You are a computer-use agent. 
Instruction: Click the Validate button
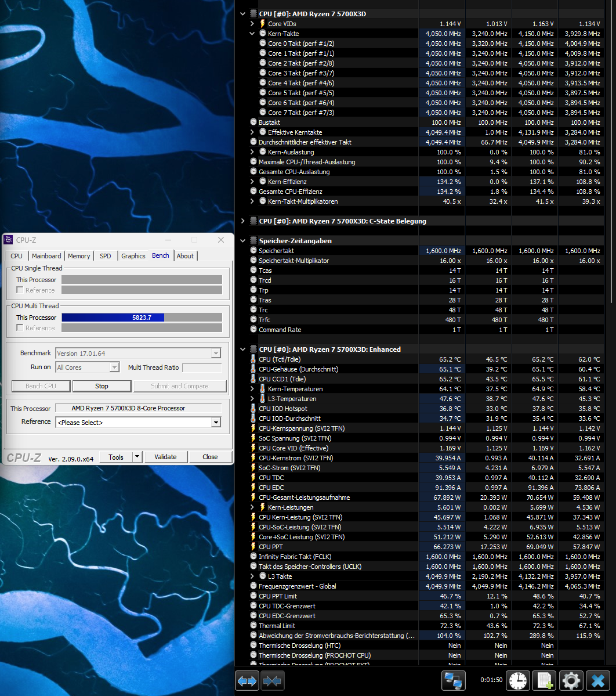tap(165, 457)
